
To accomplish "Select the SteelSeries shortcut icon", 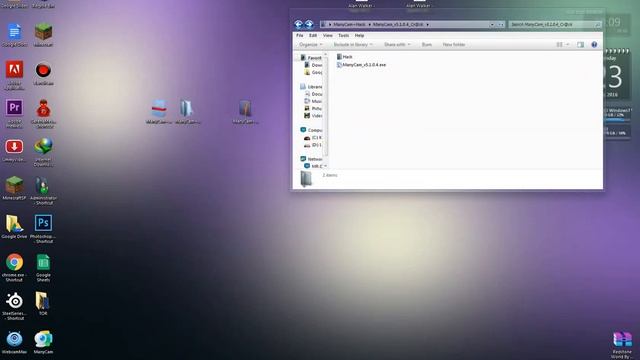I will tap(14, 305).
